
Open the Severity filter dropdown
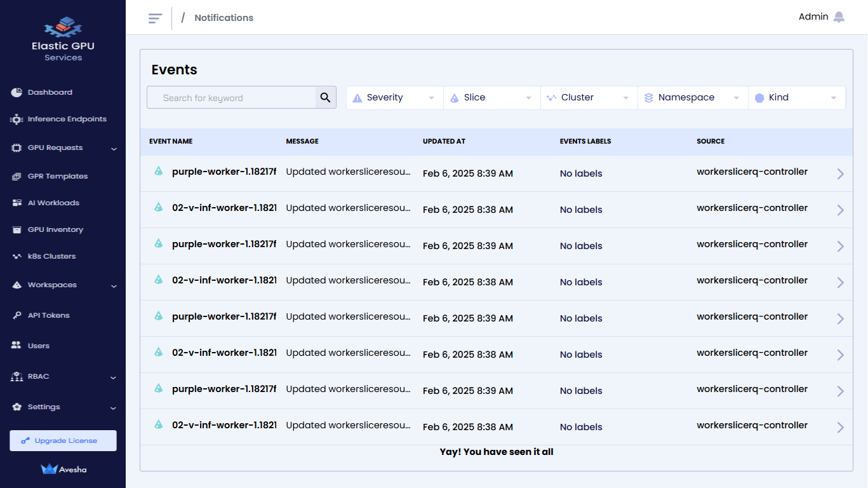coord(394,98)
